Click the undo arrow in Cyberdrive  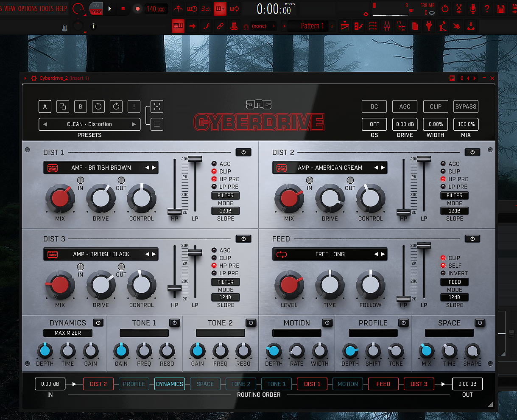(98, 106)
